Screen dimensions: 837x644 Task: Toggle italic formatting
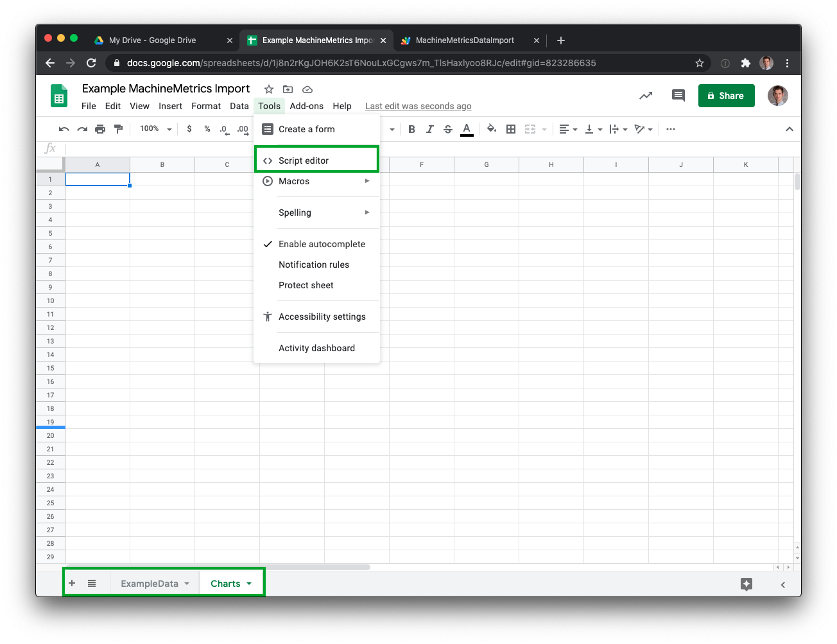pyautogui.click(x=430, y=129)
